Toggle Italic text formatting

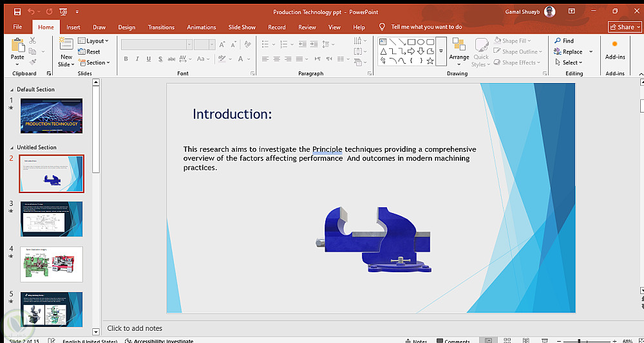click(x=137, y=59)
